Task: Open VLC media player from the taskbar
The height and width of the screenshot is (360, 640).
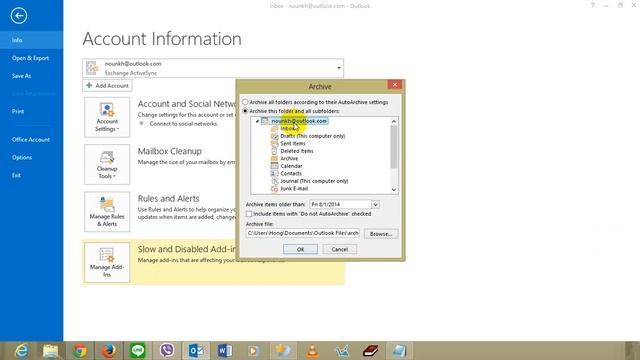Action: (312, 351)
